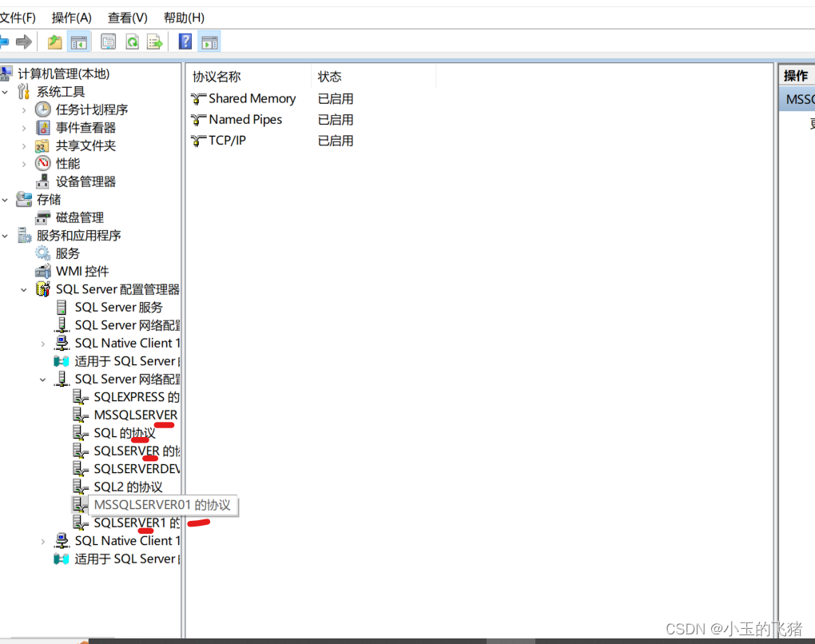Select the Shared Memory protocol entry
Screen dimensions: 815x644
(250, 98)
